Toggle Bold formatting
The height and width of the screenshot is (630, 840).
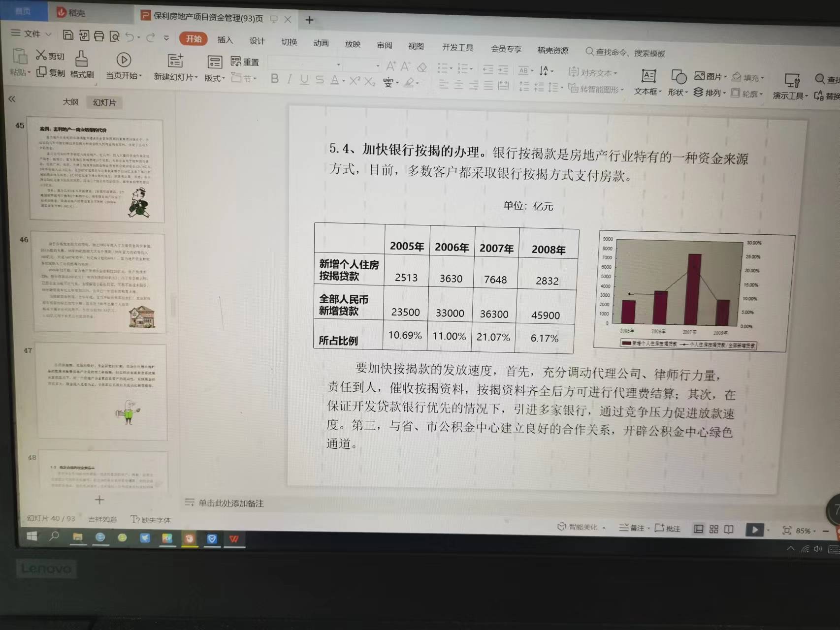275,79
